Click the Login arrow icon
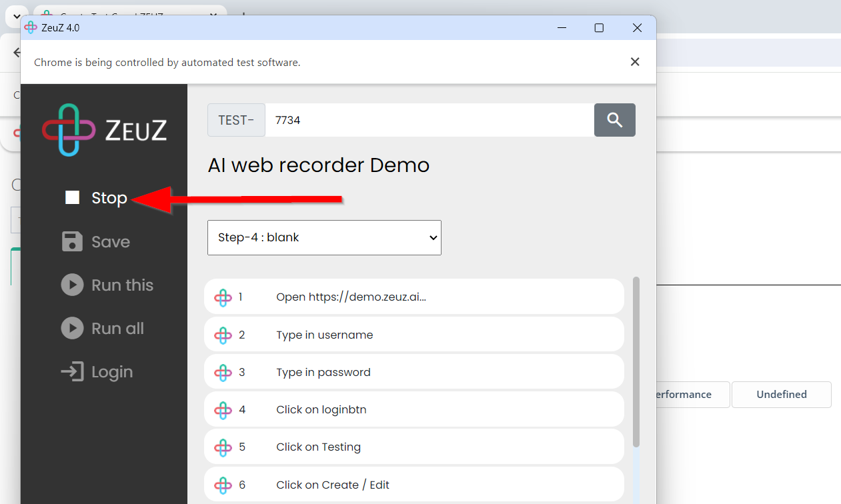 coord(72,371)
